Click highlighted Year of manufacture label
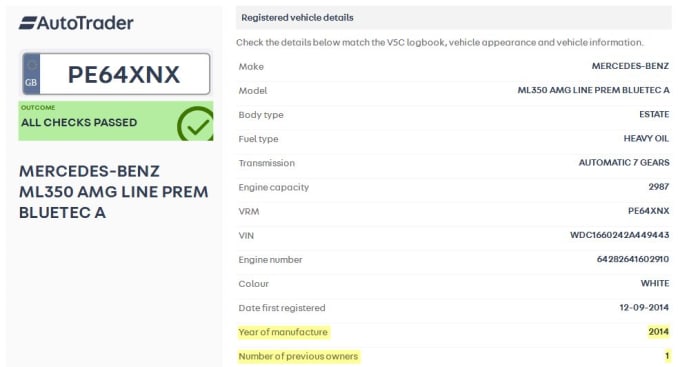680x367 pixels. pos(283,332)
